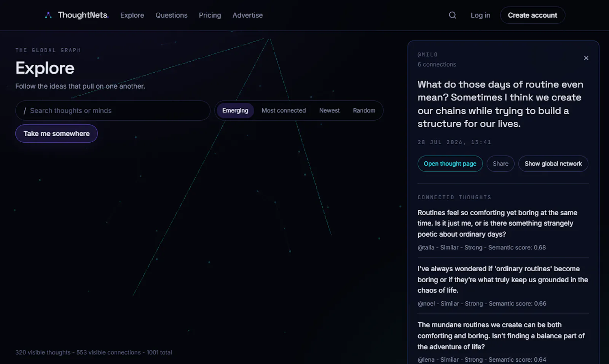Image resolution: width=609 pixels, height=364 pixels.
Task: Open the Advertise page
Action: tap(247, 15)
